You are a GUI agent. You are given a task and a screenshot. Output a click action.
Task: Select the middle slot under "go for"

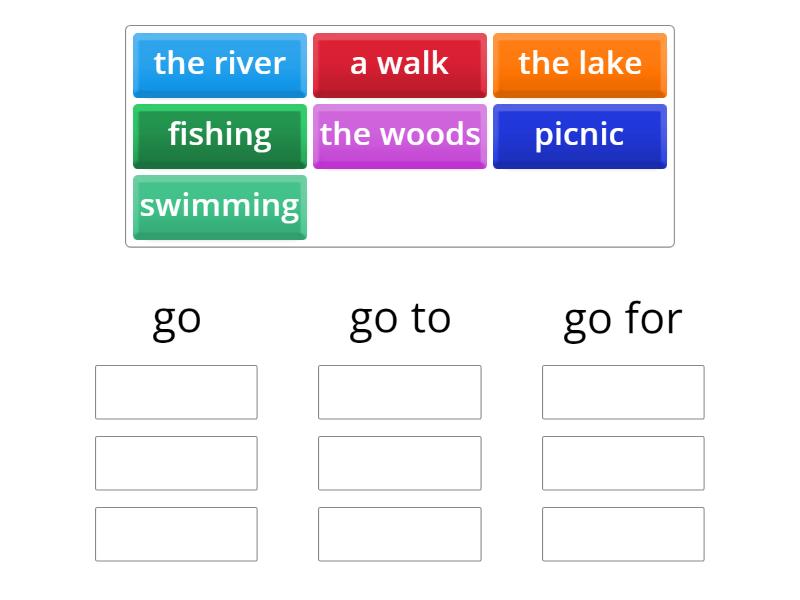click(x=623, y=463)
